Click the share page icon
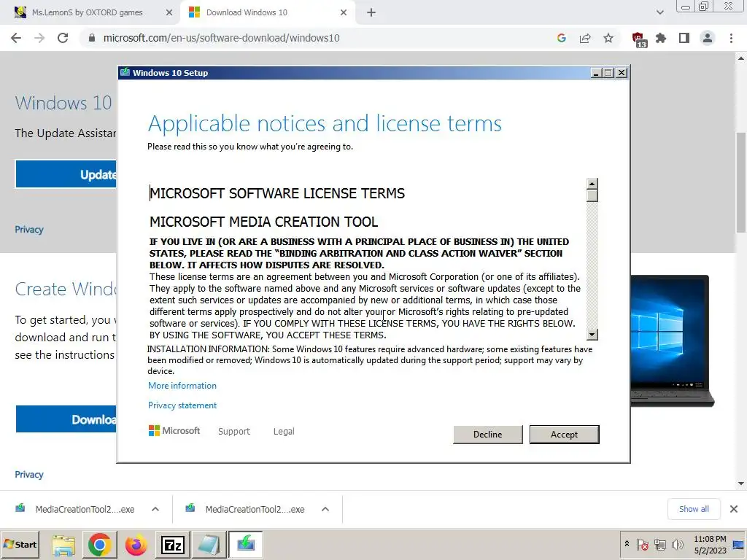This screenshot has height=560, width=747. coord(585,38)
